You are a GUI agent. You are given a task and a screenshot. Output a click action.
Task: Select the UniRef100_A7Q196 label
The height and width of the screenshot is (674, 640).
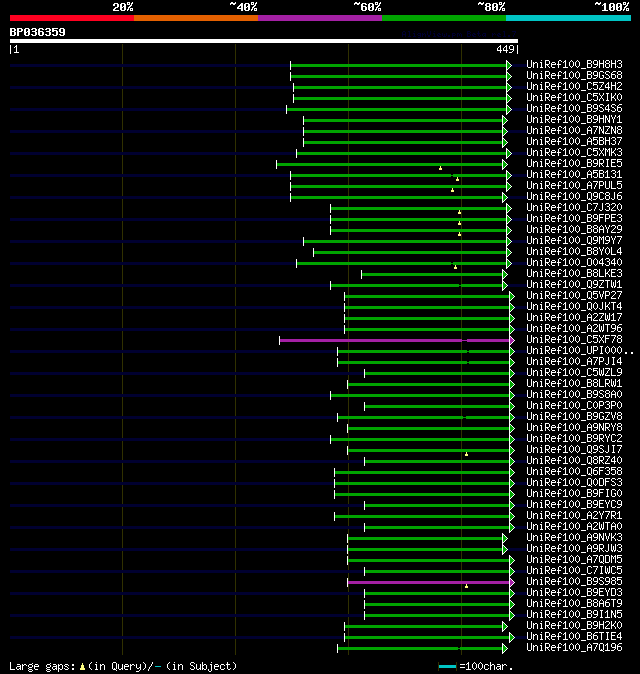574,648
